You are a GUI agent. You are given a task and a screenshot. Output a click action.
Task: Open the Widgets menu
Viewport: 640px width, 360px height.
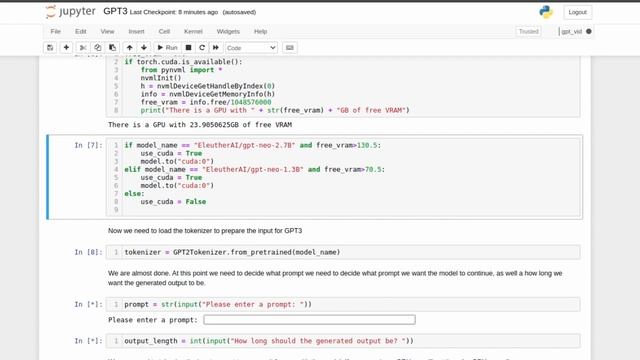pyautogui.click(x=228, y=31)
